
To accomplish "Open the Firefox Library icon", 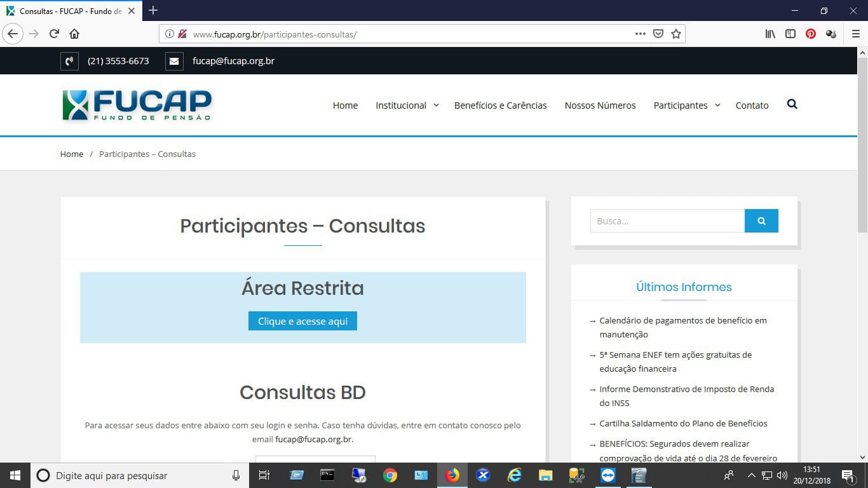I will (x=770, y=34).
